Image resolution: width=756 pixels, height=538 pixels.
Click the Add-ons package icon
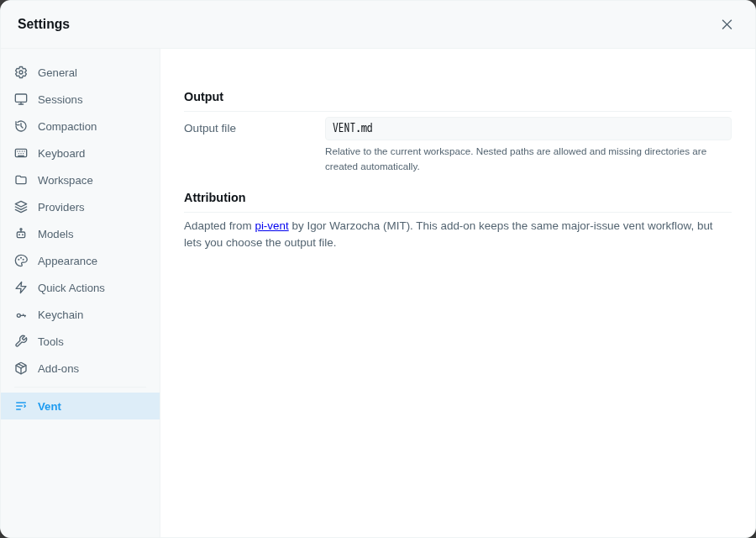[x=21, y=369]
